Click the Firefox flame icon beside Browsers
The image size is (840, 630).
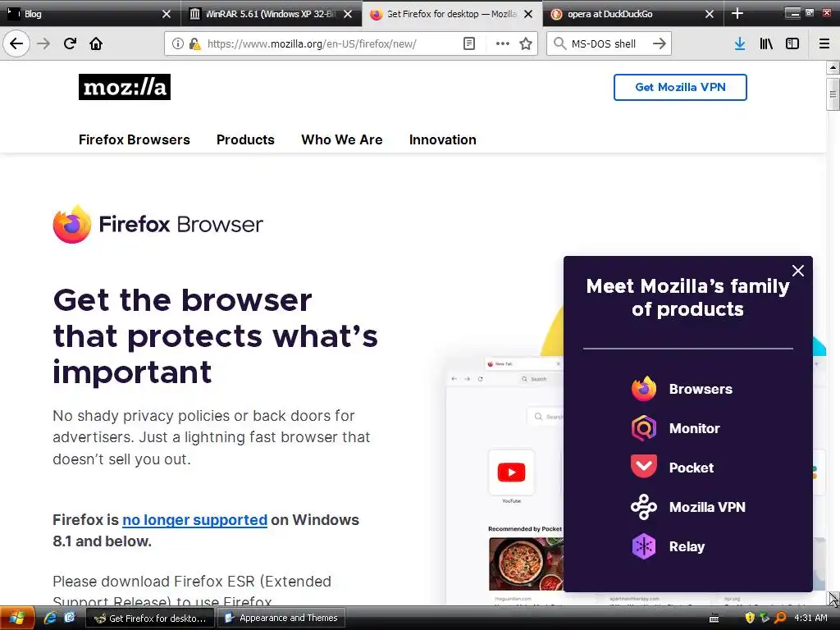643,389
